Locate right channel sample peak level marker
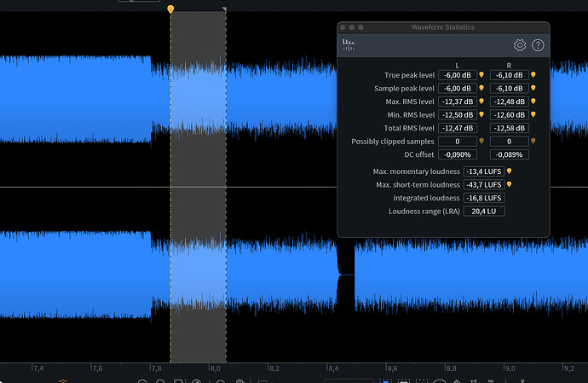The height and width of the screenshot is (383, 588). (533, 88)
